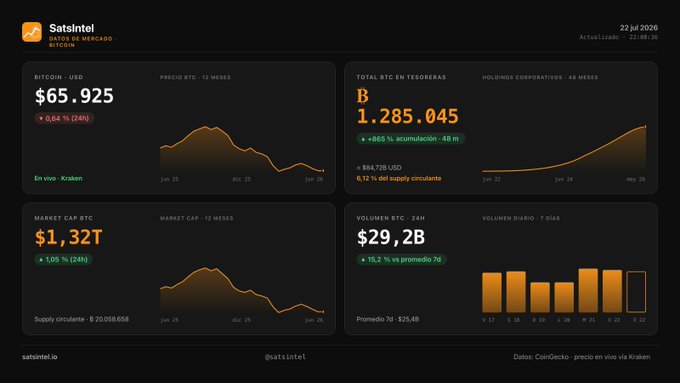Viewport: 680px width, 383px height.
Task: Click the 'Datos: CoinGecko' attribution text
Action: point(582,357)
